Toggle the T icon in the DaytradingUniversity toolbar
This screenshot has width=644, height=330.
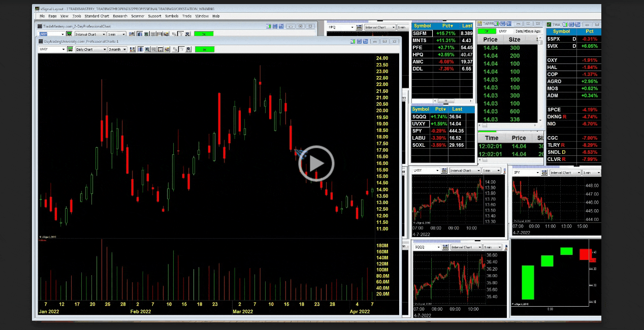coord(181,49)
